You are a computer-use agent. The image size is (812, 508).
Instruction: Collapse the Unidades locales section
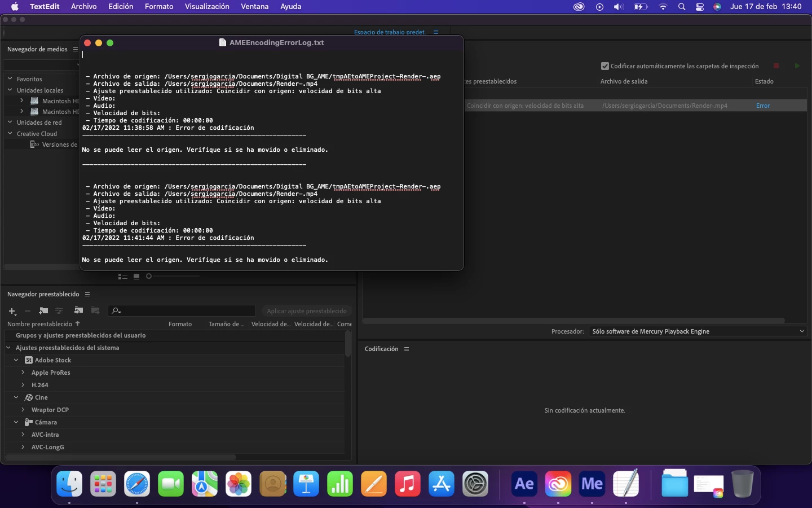click(x=10, y=90)
